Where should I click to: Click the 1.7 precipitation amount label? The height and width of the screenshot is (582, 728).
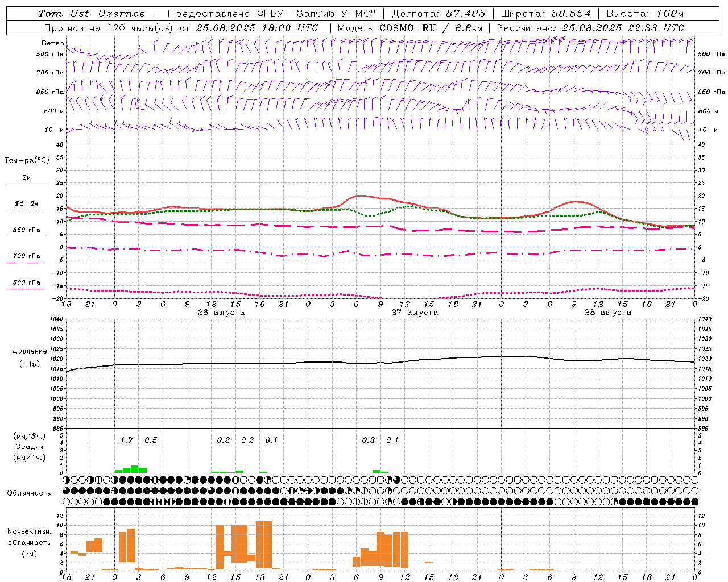pos(126,440)
